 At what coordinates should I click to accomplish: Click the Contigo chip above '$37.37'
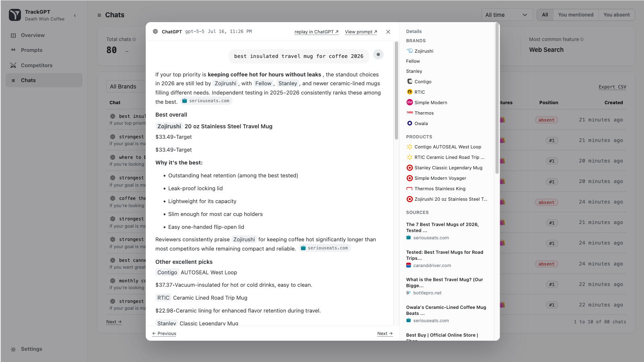click(167, 272)
